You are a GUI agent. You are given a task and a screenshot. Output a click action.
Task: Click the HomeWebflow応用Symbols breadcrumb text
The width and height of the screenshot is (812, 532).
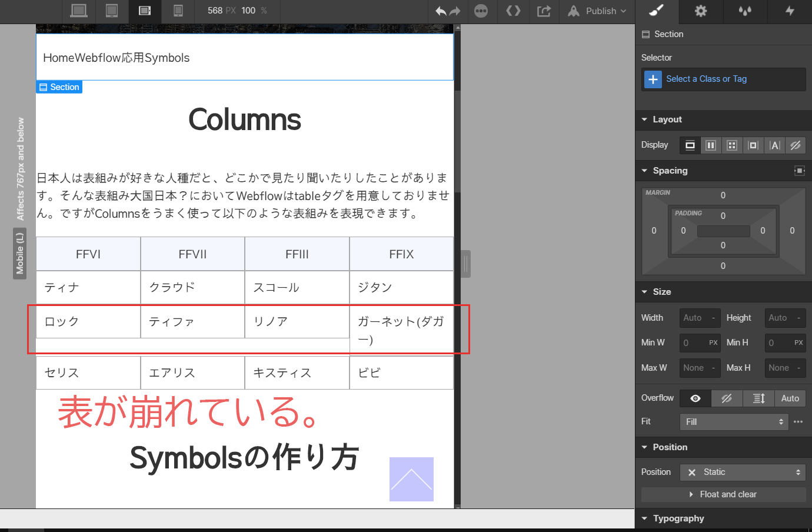click(117, 58)
